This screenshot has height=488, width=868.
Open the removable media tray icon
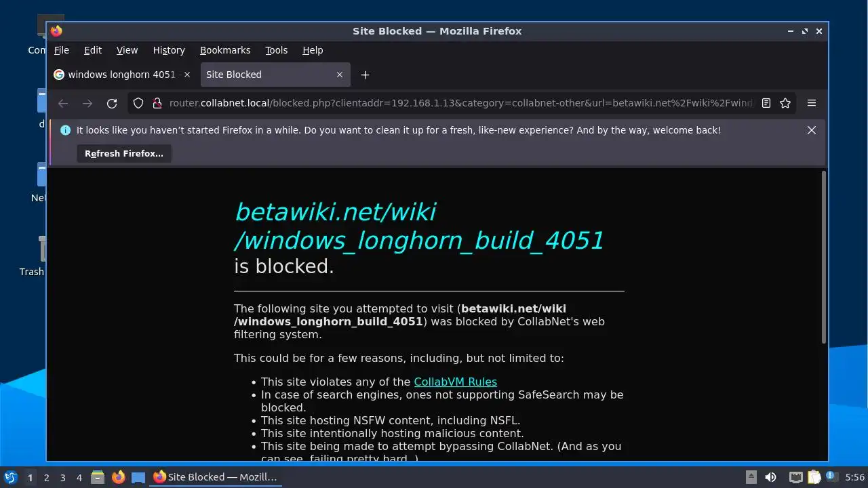(x=751, y=477)
